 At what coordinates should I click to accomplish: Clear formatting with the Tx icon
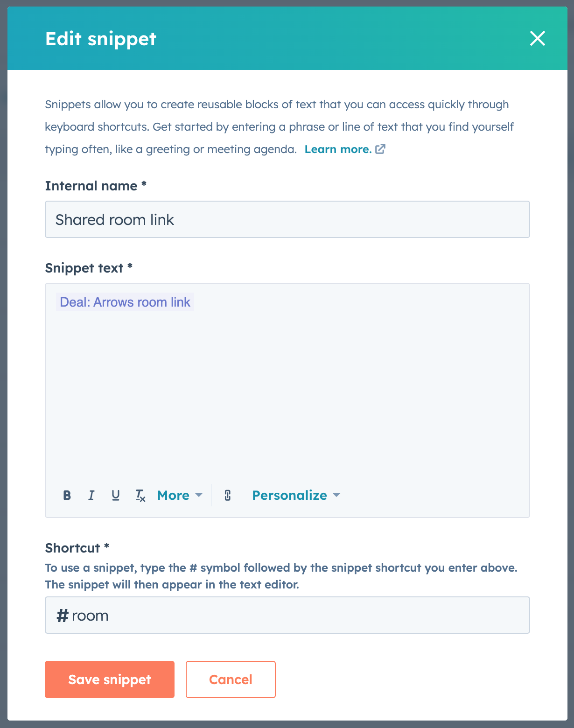click(140, 495)
